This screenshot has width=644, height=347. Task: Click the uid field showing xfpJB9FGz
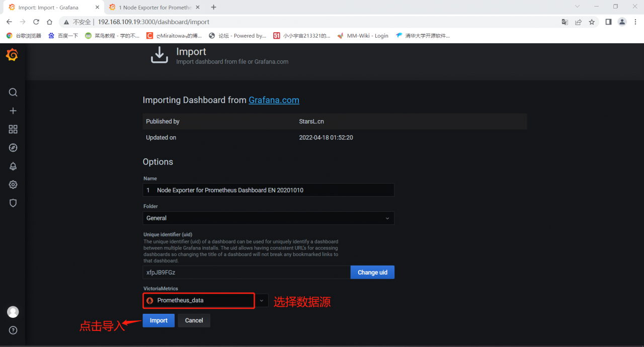pos(247,272)
